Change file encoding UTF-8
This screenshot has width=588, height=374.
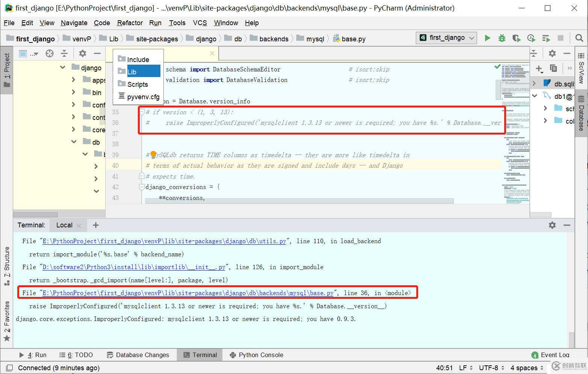(x=492, y=368)
